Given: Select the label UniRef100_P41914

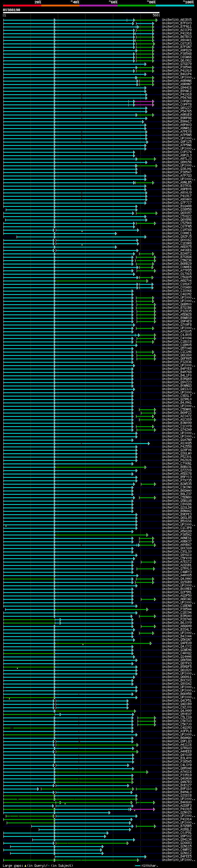Looking at the screenshot, I should 177,819.
